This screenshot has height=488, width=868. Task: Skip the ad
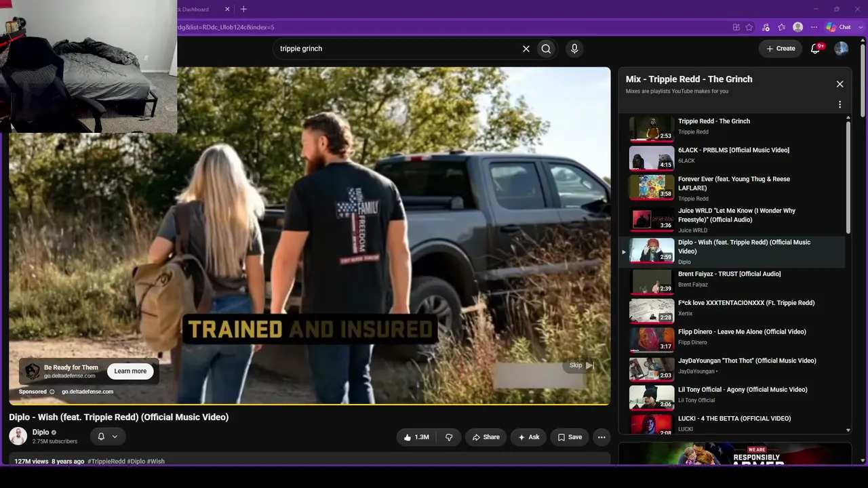pyautogui.click(x=581, y=365)
